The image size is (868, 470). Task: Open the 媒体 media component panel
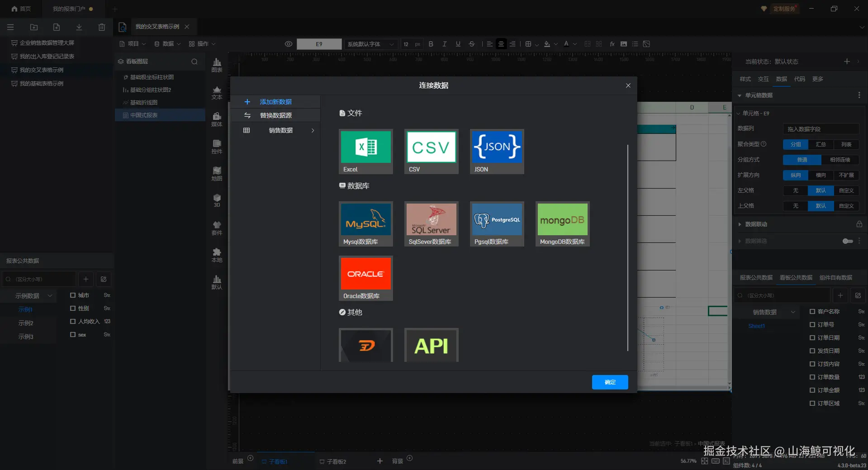pyautogui.click(x=217, y=119)
